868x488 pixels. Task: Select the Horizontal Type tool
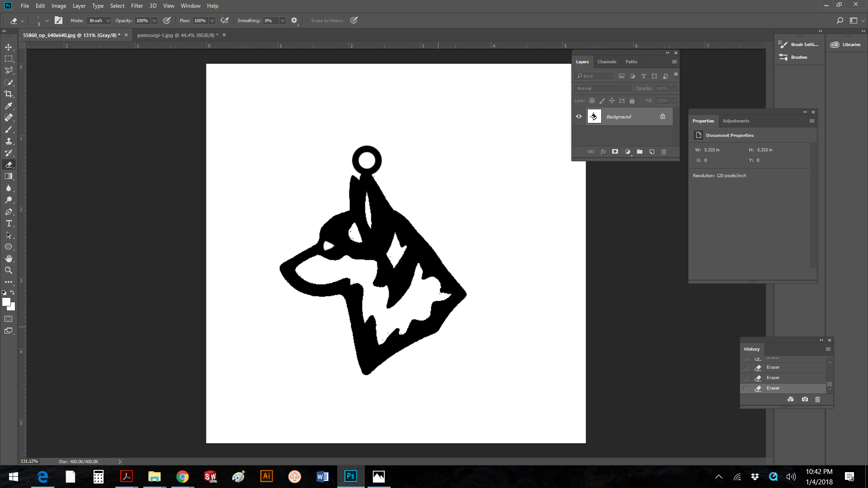pyautogui.click(x=9, y=223)
